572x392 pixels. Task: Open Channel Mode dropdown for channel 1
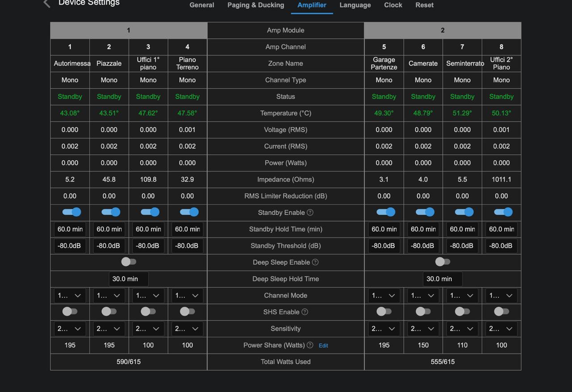coord(70,296)
